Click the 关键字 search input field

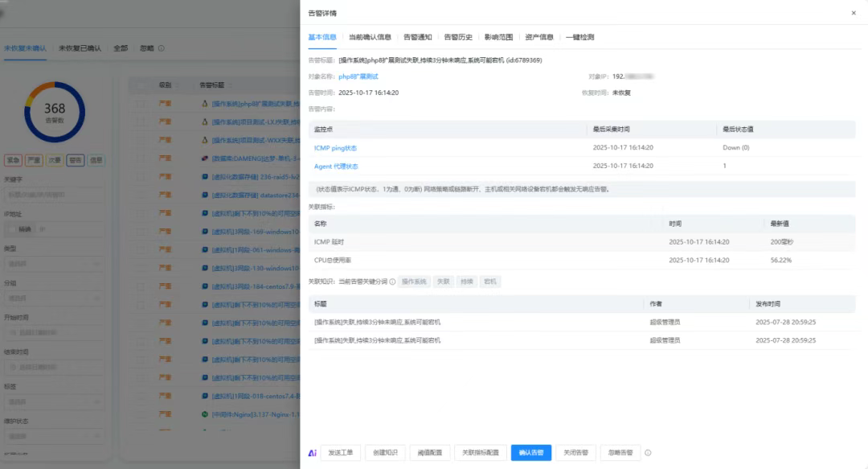pos(54,195)
